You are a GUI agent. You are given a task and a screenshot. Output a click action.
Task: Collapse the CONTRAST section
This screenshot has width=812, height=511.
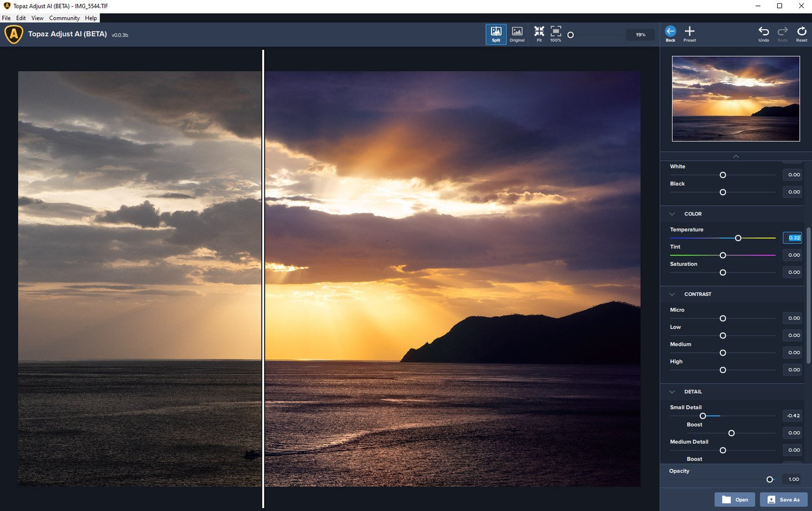click(672, 294)
